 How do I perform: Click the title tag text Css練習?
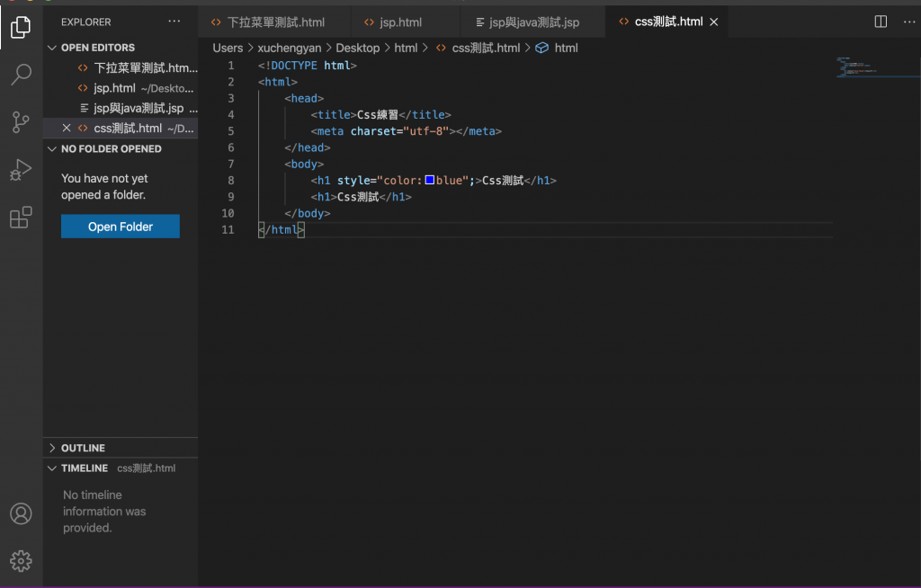[x=378, y=114]
